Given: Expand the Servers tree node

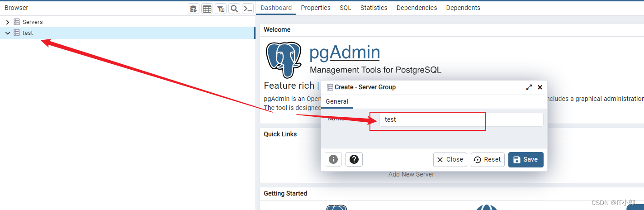Looking at the screenshot, I should (7, 22).
